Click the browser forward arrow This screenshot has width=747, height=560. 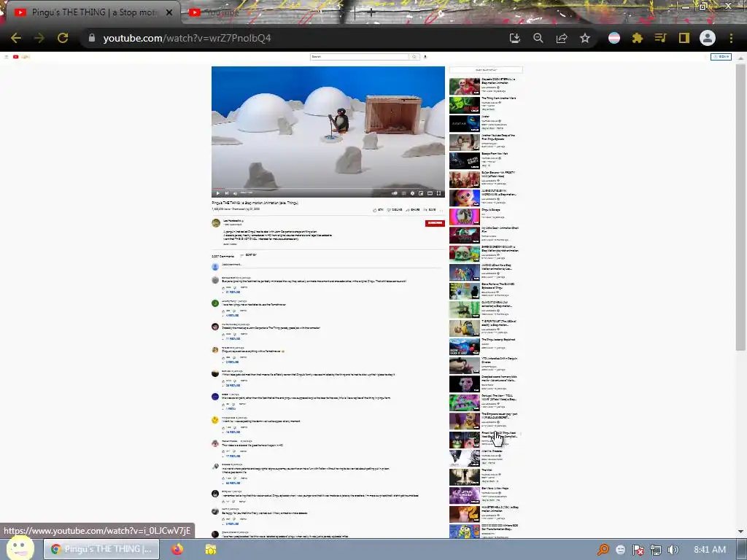click(39, 38)
